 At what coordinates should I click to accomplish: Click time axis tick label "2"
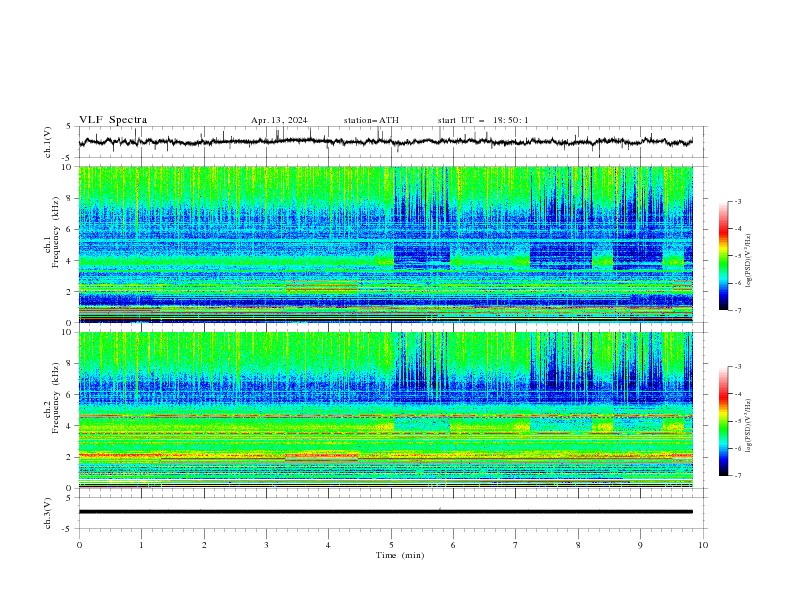204,545
